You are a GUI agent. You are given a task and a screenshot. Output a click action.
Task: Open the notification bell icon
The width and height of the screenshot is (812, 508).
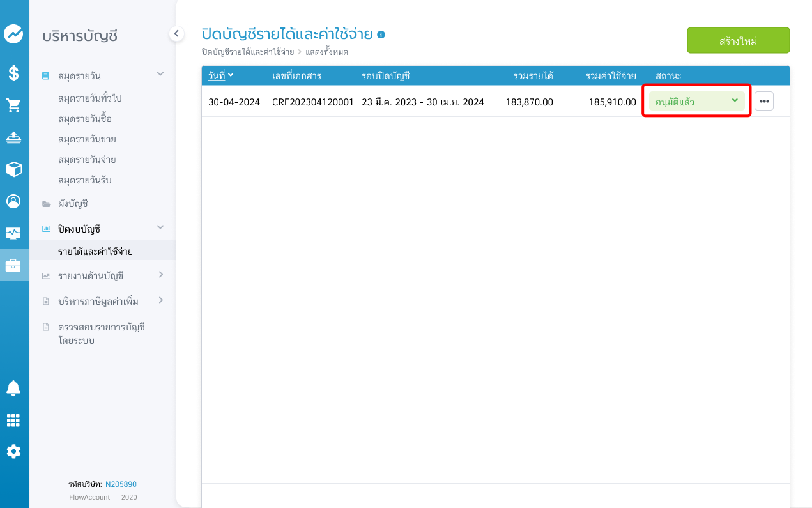click(13, 388)
